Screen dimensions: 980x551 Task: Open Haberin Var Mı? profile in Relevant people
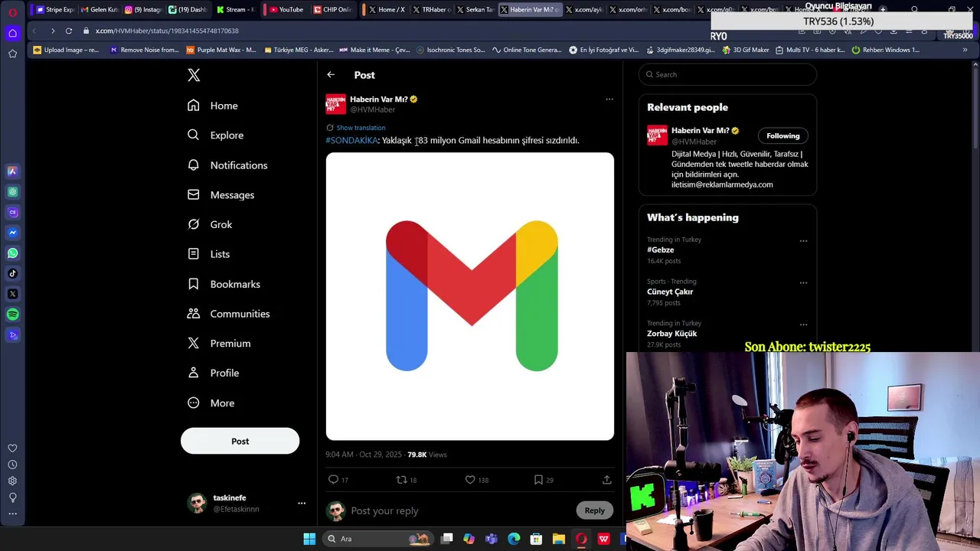coord(701,131)
